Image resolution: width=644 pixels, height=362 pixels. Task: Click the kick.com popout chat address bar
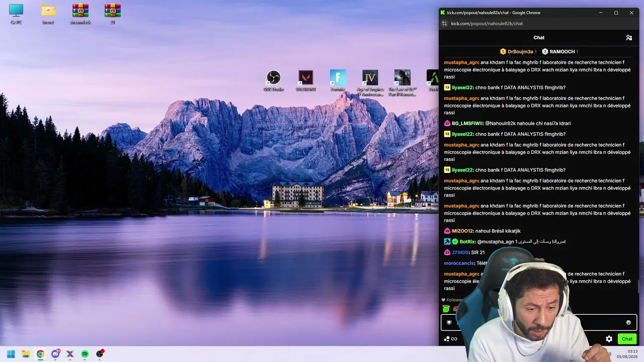[x=487, y=24]
